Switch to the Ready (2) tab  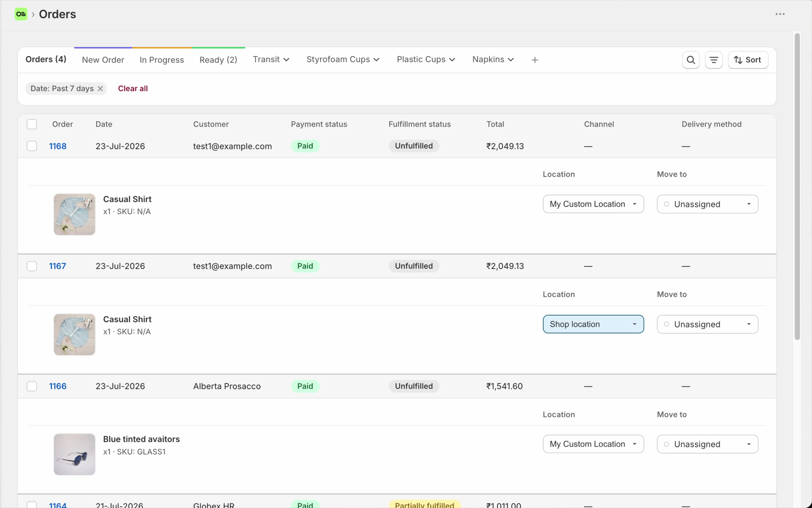(x=219, y=60)
